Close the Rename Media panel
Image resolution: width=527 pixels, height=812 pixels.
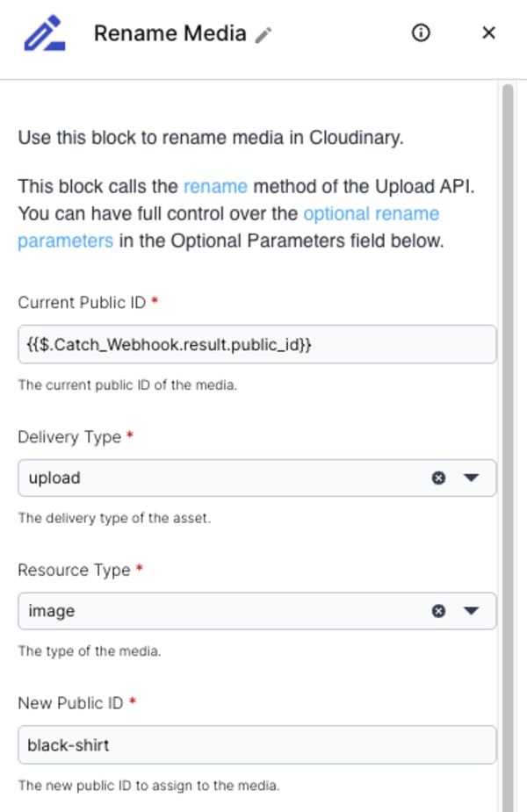click(x=488, y=32)
